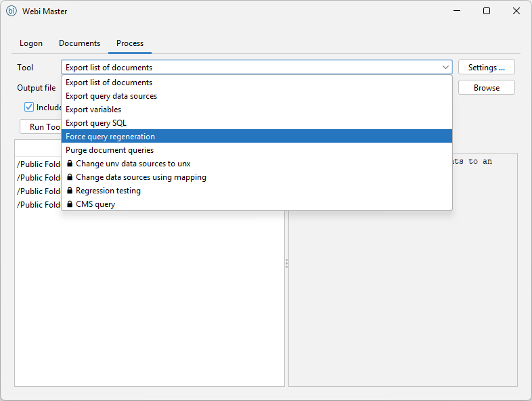Click the Webi Master app icon in title bar

click(x=12, y=11)
